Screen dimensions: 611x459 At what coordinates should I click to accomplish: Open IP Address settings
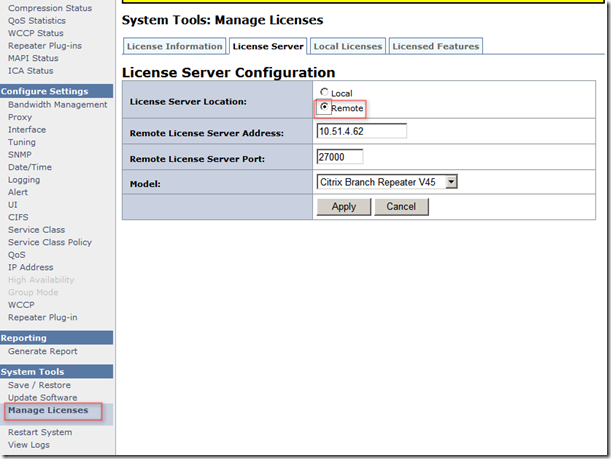coord(31,267)
